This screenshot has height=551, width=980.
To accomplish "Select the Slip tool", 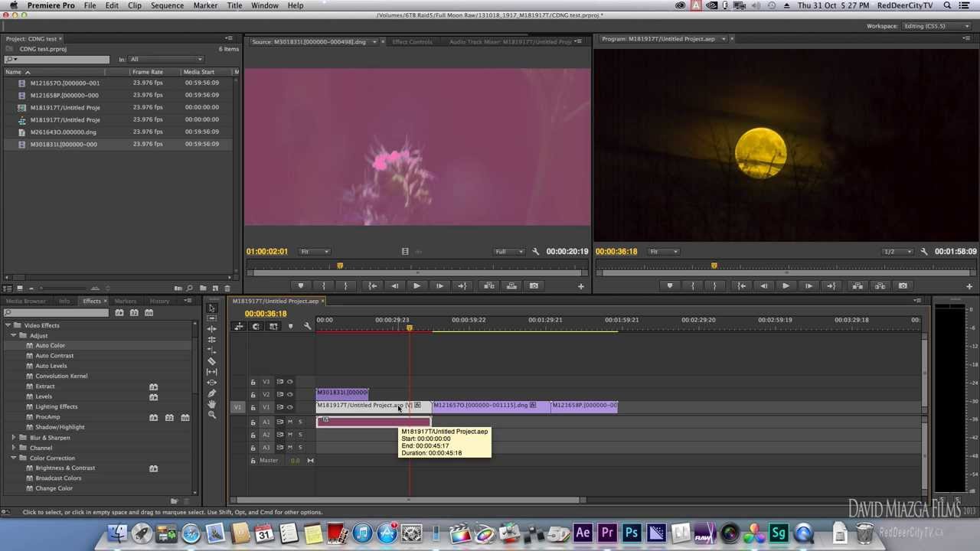I will pyautogui.click(x=212, y=372).
